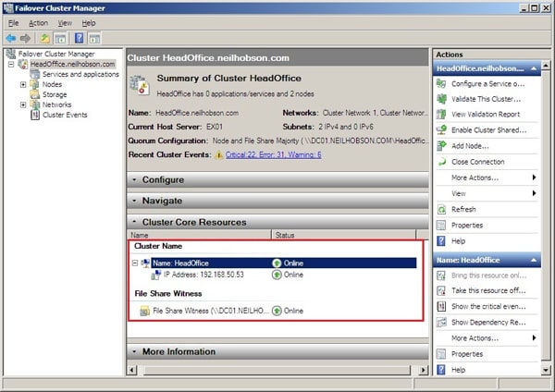Expand the Networks tree item
Viewport: 555px width, 392px height.
pos(23,104)
